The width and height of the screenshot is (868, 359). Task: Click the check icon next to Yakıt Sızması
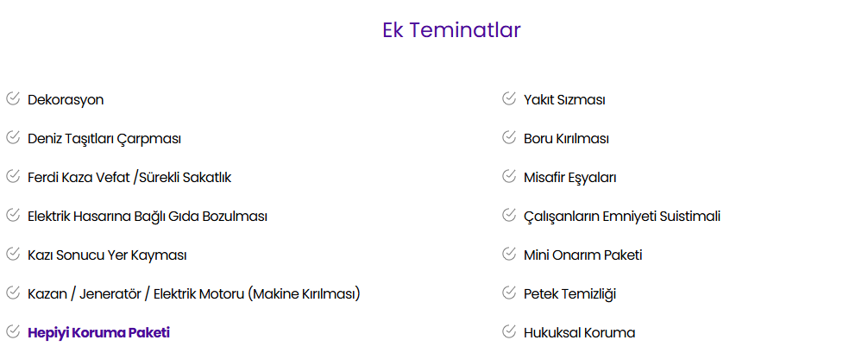[509, 98]
